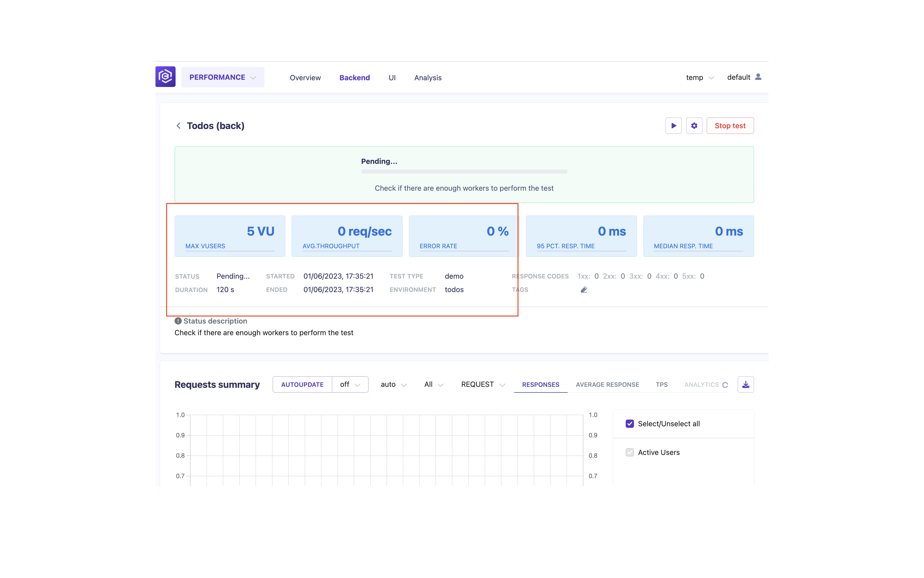Click the Analytics loading spinner icon
The height and width of the screenshot is (578, 924).
(725, 385)
